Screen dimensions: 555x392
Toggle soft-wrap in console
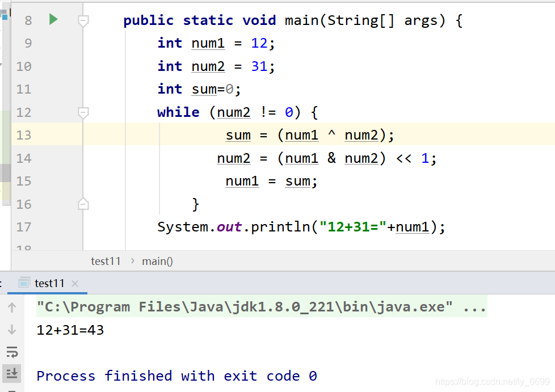click(12, 352)
